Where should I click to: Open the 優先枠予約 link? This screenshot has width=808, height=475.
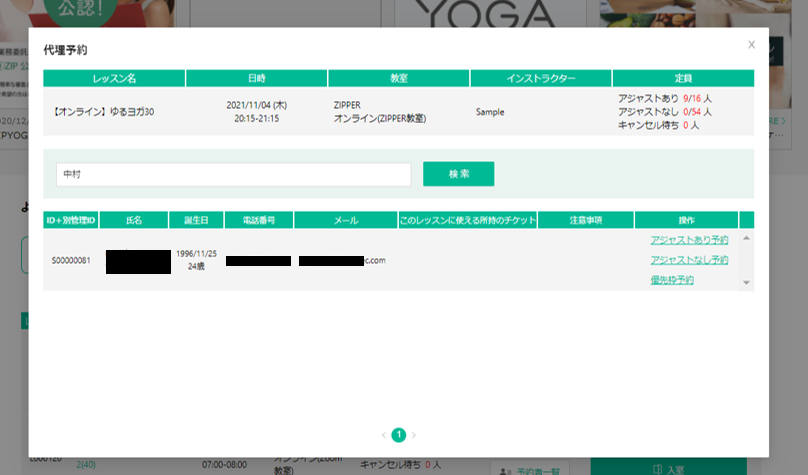click(672, 280)
